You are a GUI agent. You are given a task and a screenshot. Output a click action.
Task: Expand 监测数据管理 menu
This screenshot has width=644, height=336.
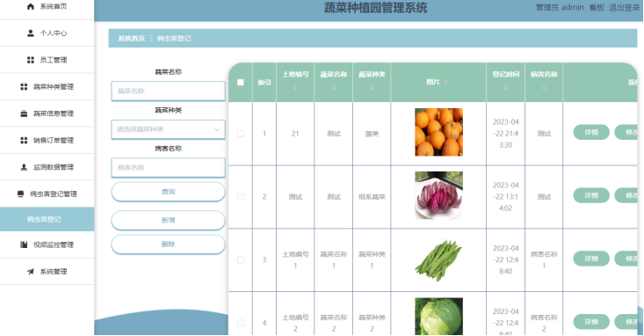47,167
